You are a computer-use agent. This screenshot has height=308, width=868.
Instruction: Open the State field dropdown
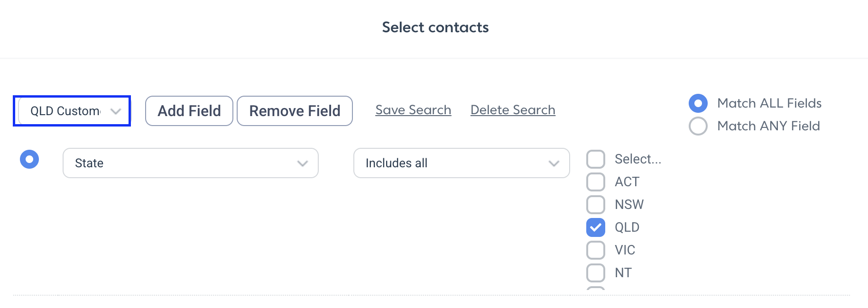coord(191,163)
